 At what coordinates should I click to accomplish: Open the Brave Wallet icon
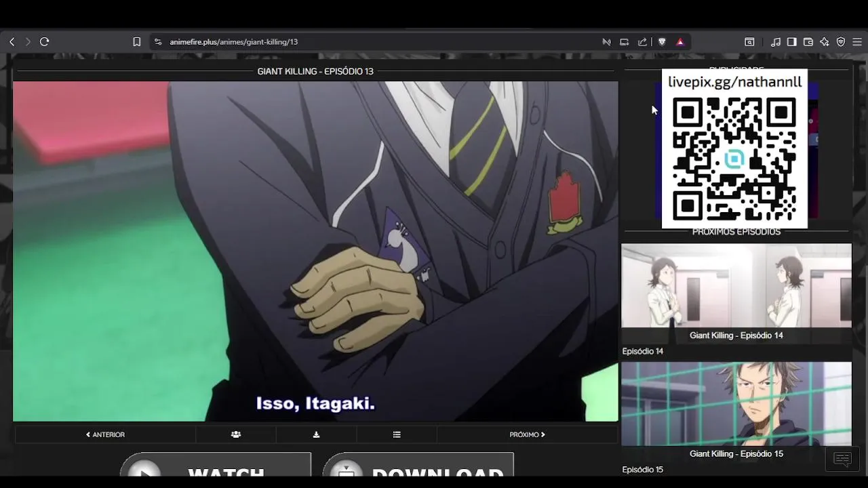(808, 42)
